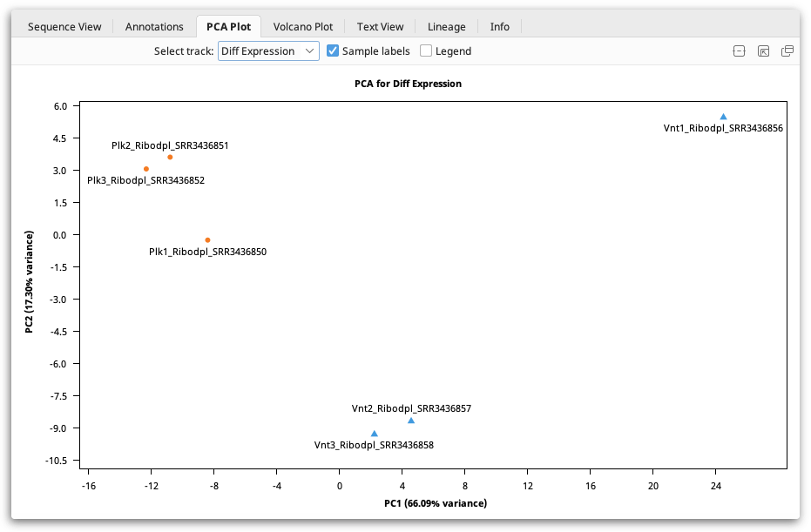Click the Vnt3_Ribodpl_SRR3436858 triangle data point
Viewport: 811px width, 532px height.
tap(375, 434)
